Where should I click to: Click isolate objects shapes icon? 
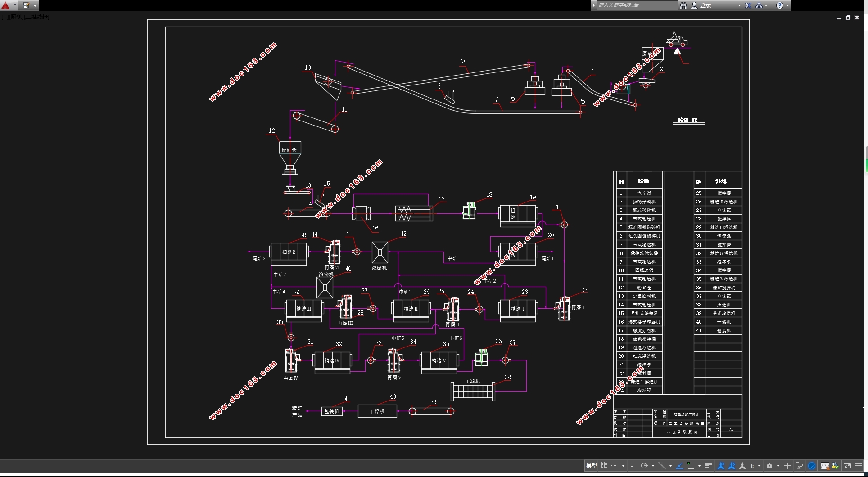click(x=799, y=466)
